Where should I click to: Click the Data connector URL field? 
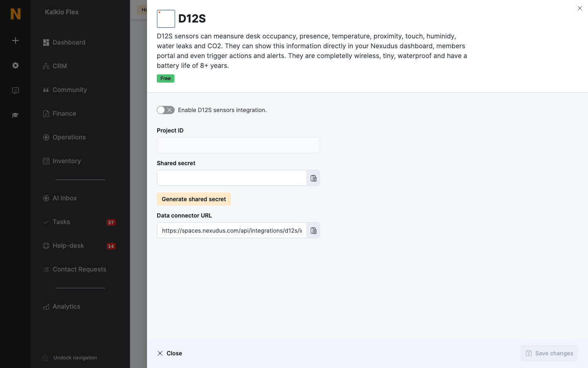point(232,230)
